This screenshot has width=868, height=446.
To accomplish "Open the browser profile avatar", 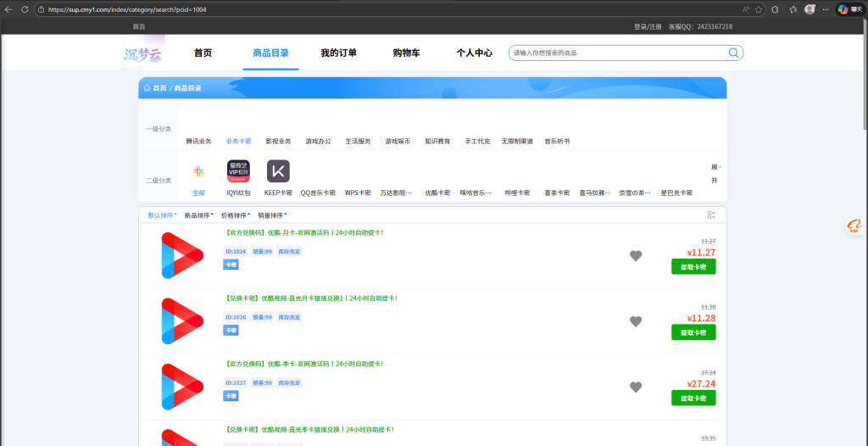I will (810, 9).
